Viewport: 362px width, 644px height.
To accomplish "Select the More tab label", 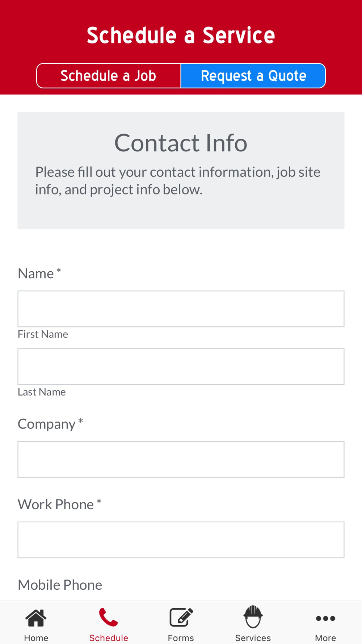I will pyautogui.click(x=325, y=638).
